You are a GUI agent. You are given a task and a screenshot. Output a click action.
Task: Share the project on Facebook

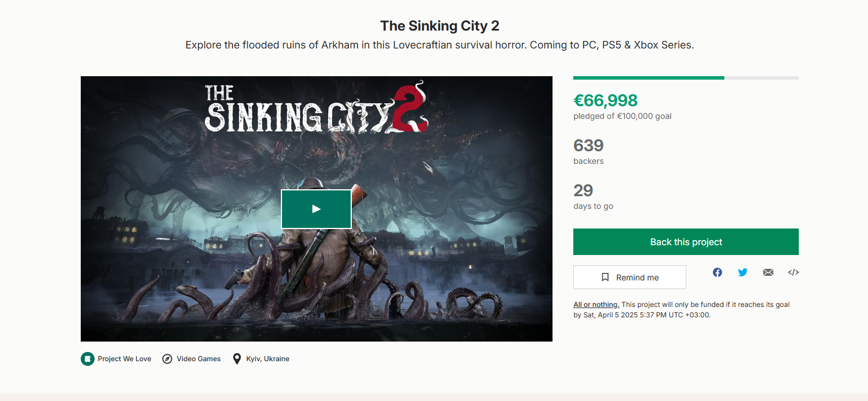(x=717, y=272)
